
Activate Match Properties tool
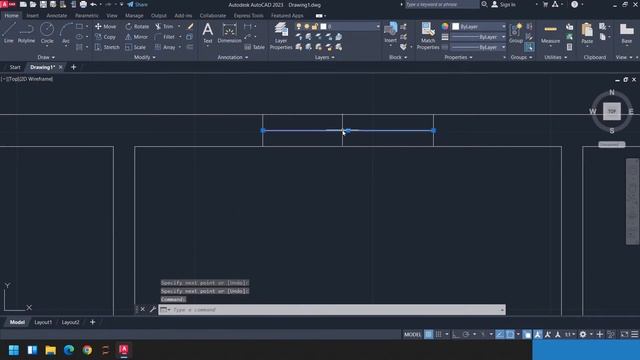point(428,36)
